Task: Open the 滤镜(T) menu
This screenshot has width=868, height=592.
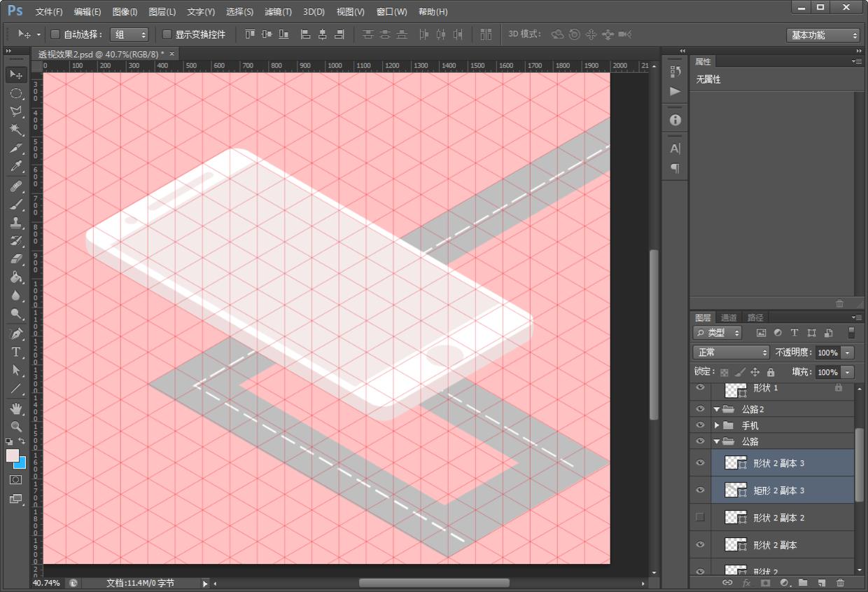Action: (278, 12)
